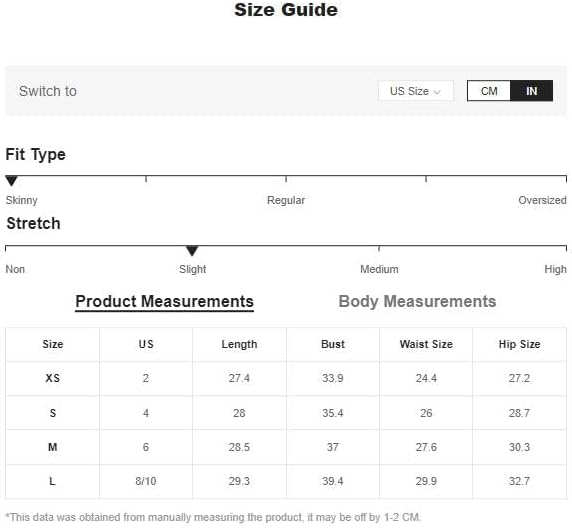Image resolution: width=572 pixels, height=528 pixels.
Task: Click the Bust column header
Action: point(333,344)
